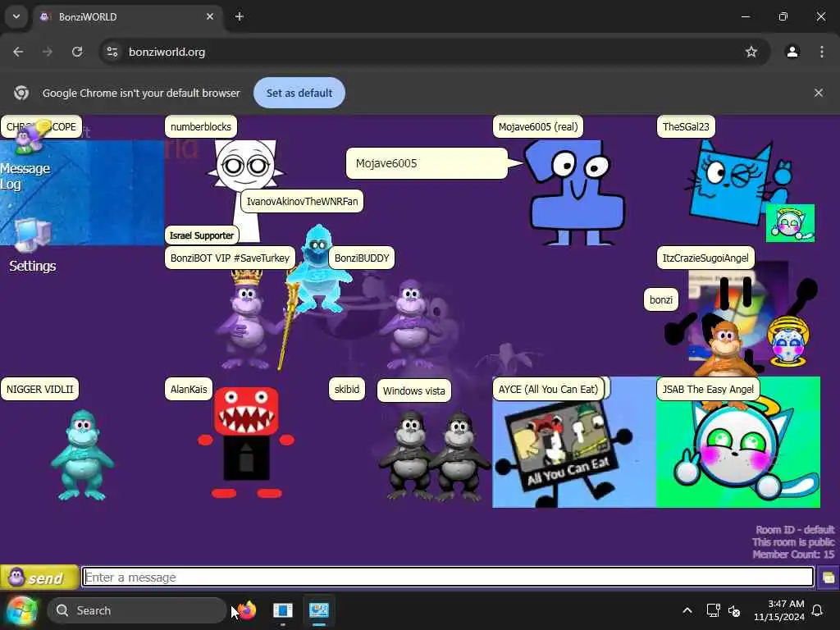Screen dimensions: 840x630
Task: Show hidden system tray icons
Action: [x=687, y=610]
